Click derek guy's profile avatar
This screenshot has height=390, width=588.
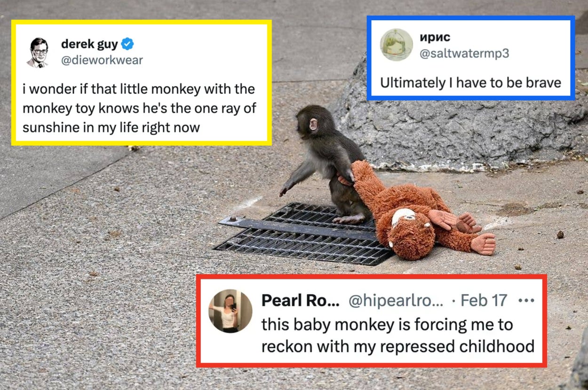point(39,52)
